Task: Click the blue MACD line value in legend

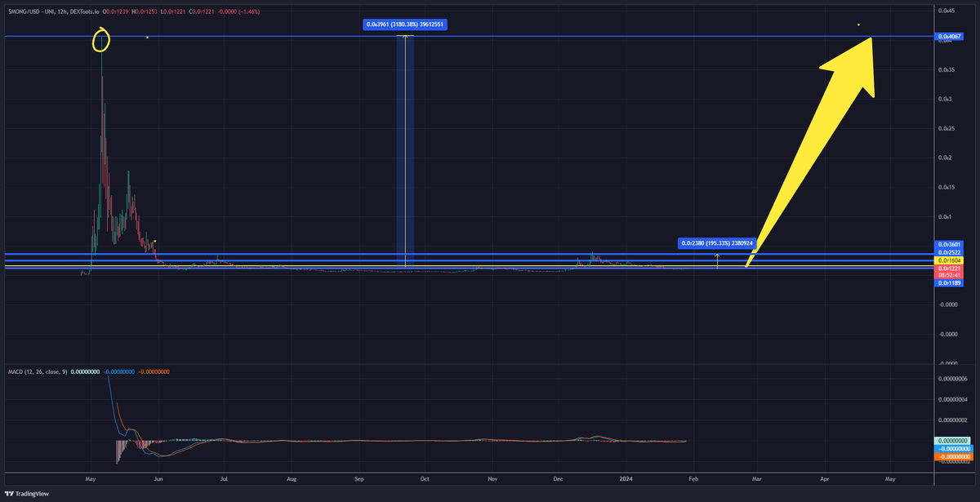Action: tap(119, 371)
